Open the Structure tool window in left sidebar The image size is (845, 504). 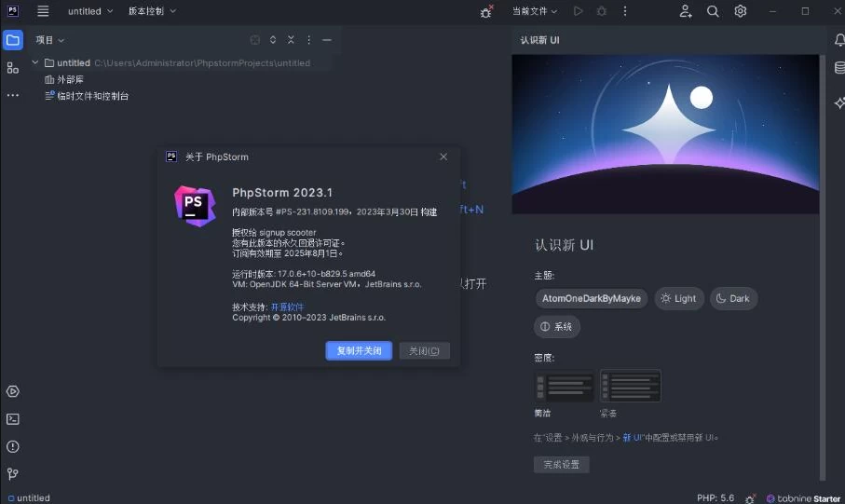(13, 68)
